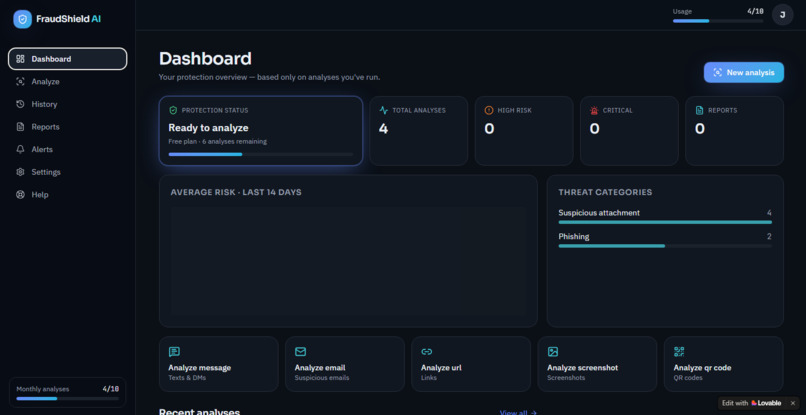This screenshot has height=415, width=806.
Task: Click the Total Analyses pulse icon
Action: click(x=383, y=110)
